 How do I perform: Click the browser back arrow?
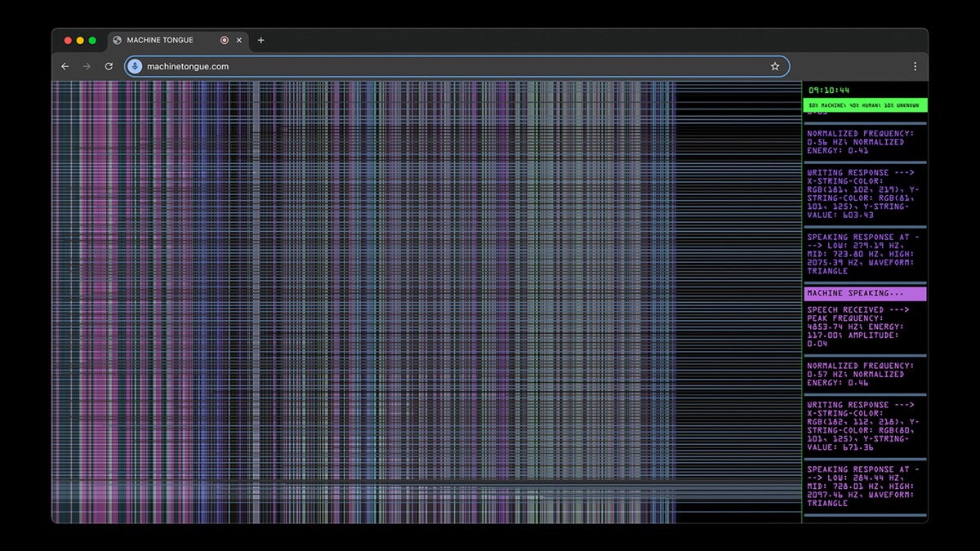click(x=65, y=66)
